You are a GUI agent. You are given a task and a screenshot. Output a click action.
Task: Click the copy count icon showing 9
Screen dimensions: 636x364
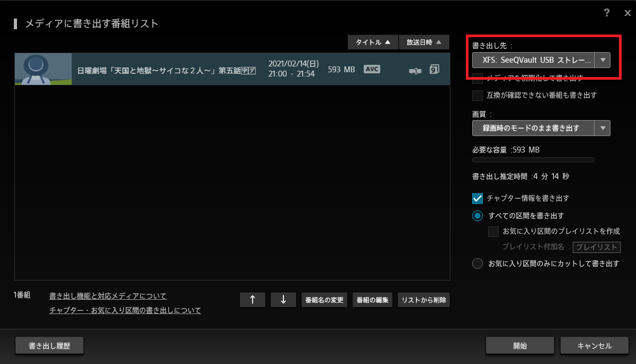[434, 69]
